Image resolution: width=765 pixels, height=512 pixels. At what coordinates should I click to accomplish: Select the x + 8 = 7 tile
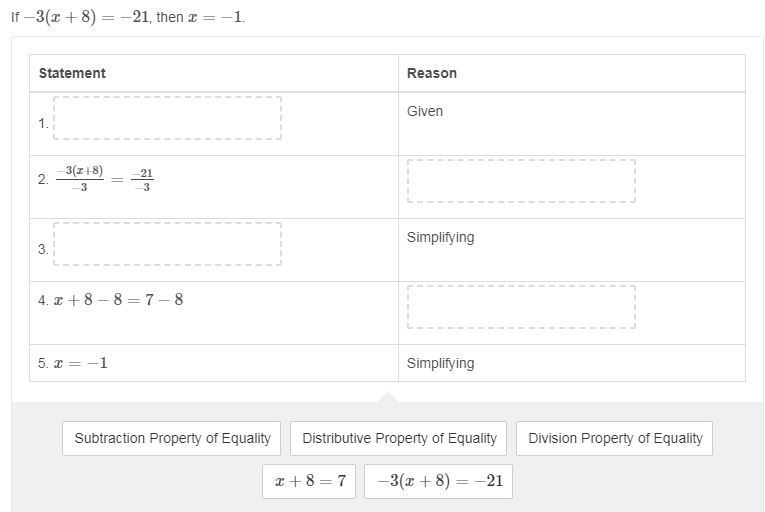click(309, 481)
